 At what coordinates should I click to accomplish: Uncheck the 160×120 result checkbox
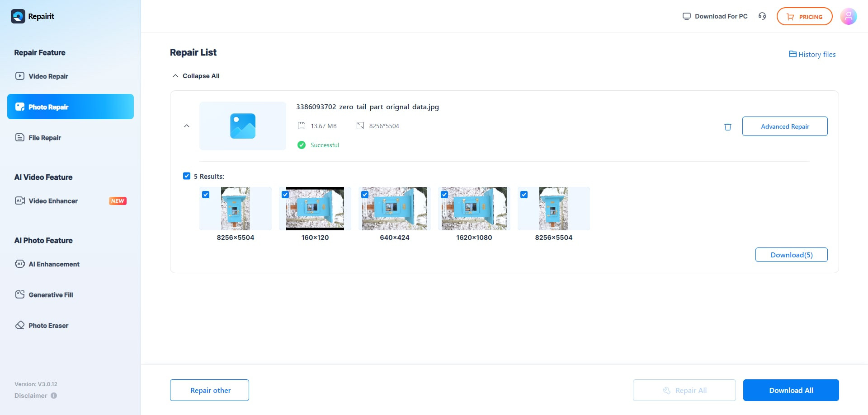[285, 195]
